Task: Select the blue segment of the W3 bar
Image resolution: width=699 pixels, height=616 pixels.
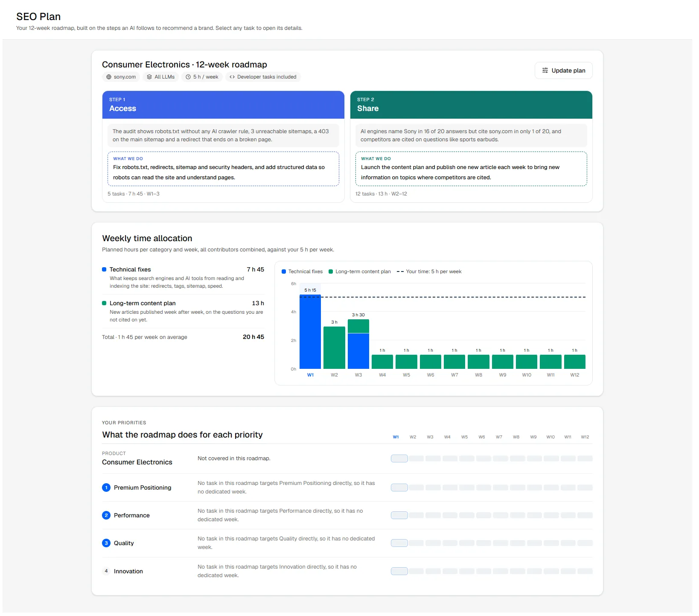Action: pos(358,351)
